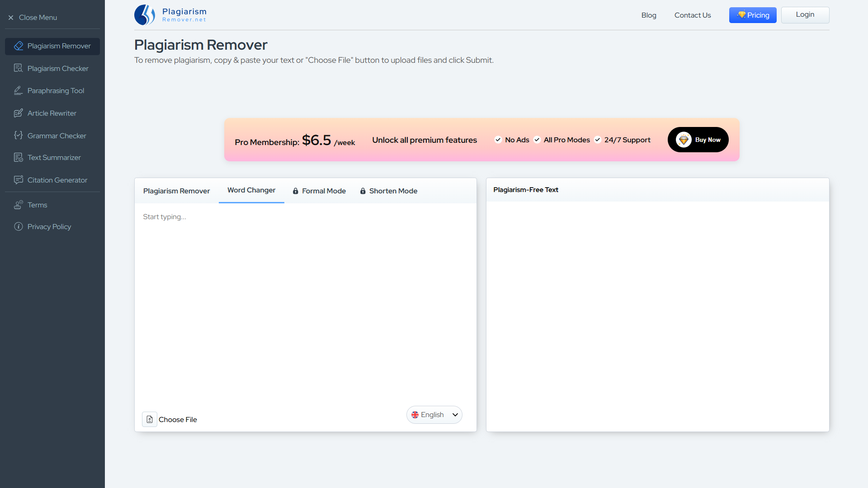
Task: Click the Article Rewriter edit icon
Action: (x=18, y=113)
